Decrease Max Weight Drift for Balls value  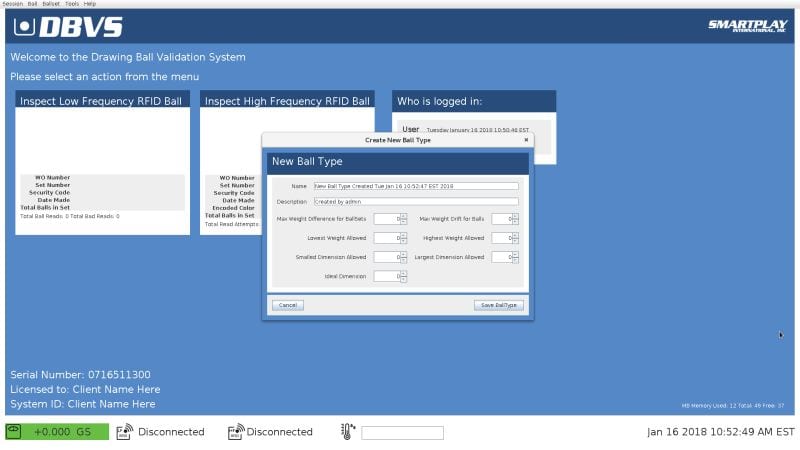[x=515, y=222]
